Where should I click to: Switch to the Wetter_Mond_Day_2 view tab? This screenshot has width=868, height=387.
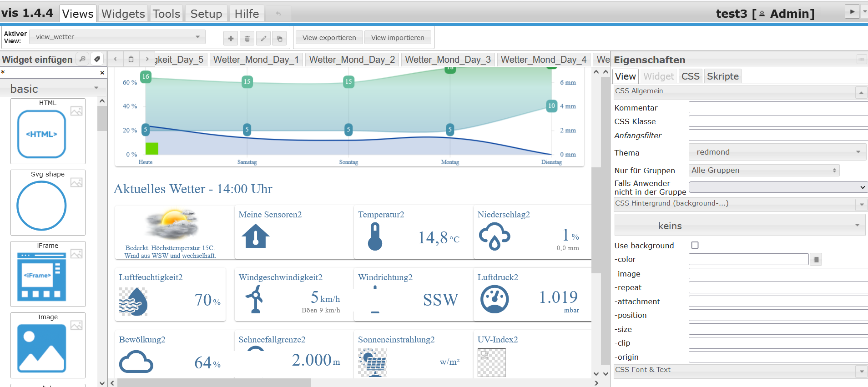pos(352,60)
